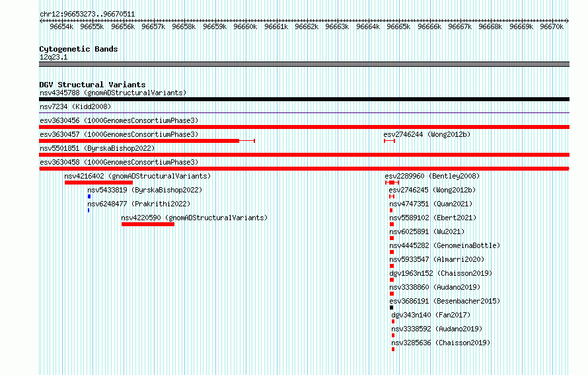Click the 12q23.1 cytogenetic band label
Image resolution: width=588 pixels, height=375 pixels.
(x=54, y=57)
